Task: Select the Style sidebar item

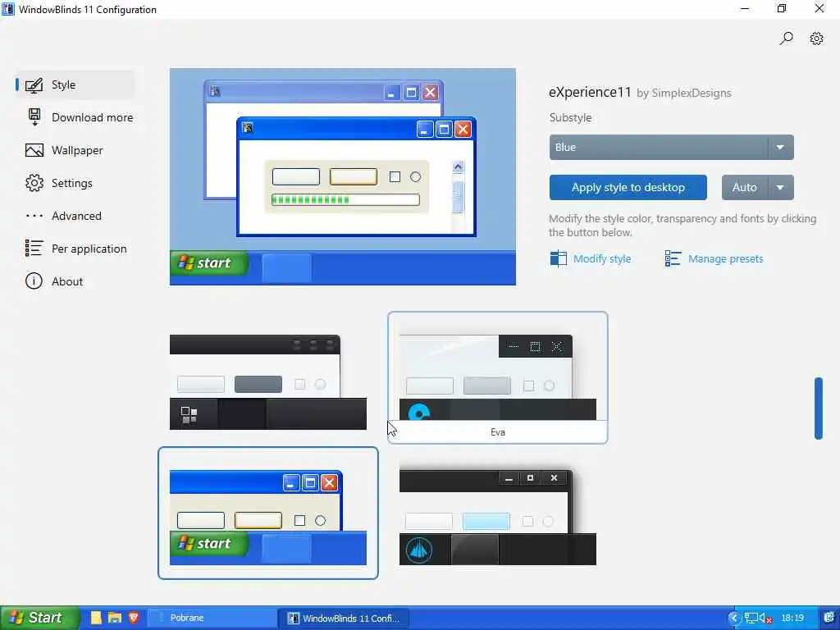Action: pos(75,84)
